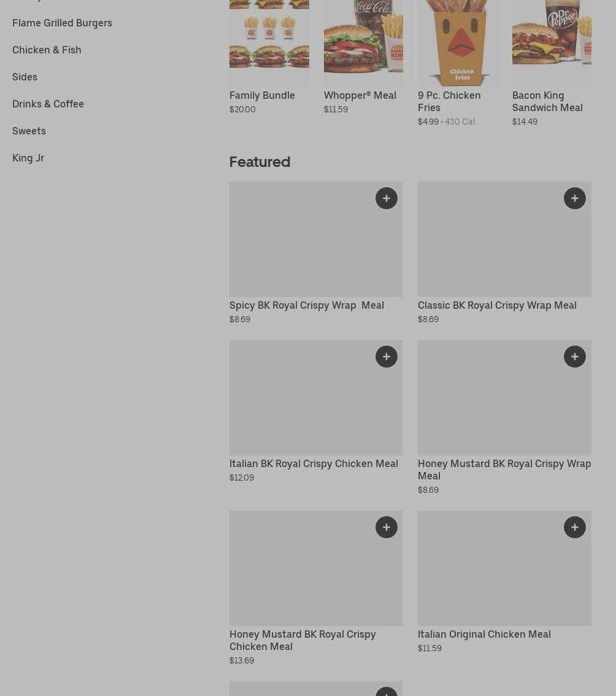Open Bacon King Sandwich Meal image
The width and height of the screenshot is (616, 696).
tap(552, 42)
